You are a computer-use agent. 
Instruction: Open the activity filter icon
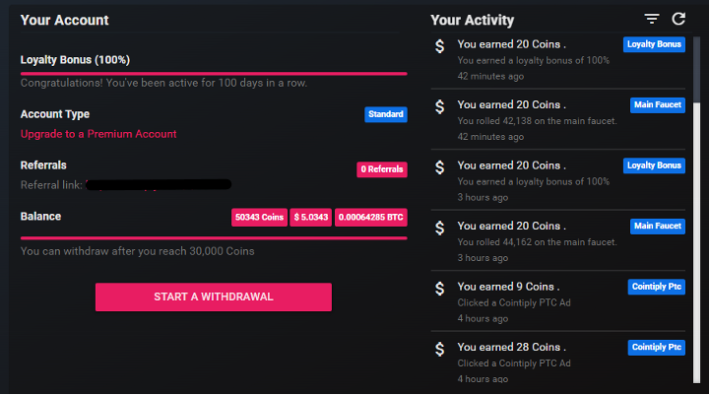point(652,19)
